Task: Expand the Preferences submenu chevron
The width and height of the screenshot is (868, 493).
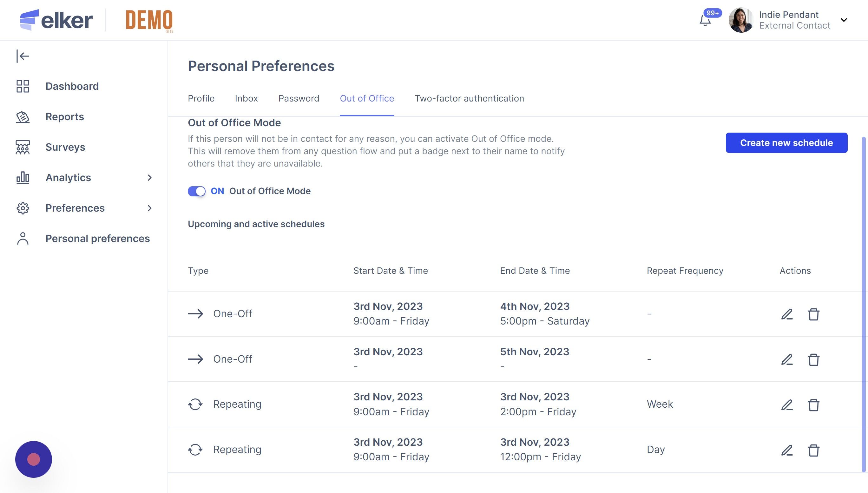Action: pos(150,208)
